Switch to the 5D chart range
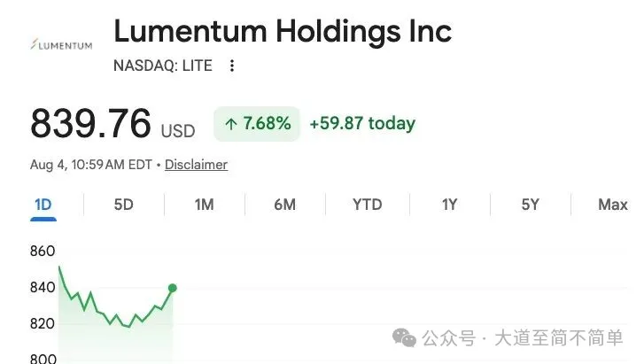 [x=124, y=205]
